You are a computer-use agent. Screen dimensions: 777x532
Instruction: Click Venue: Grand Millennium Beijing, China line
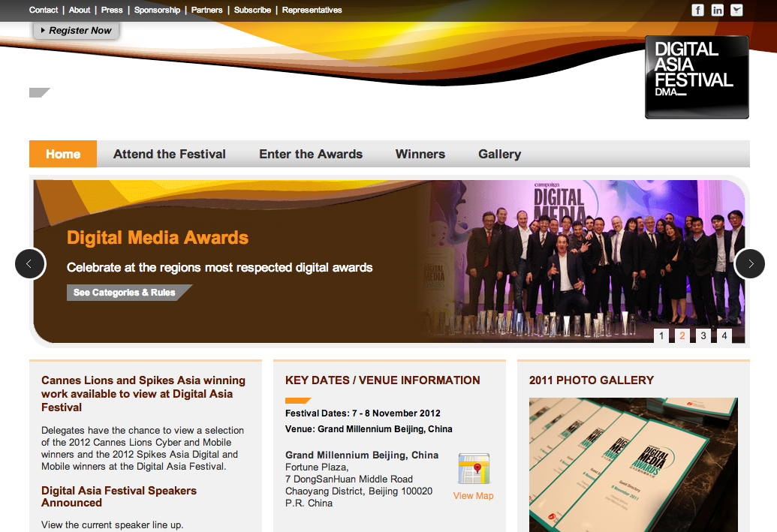(x=369, y=429)
